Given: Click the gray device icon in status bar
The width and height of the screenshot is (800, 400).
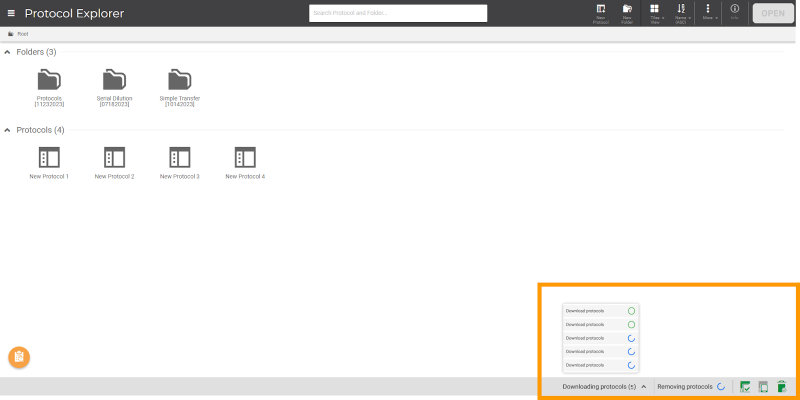Looking at the screenshot, I should point(763,386).
